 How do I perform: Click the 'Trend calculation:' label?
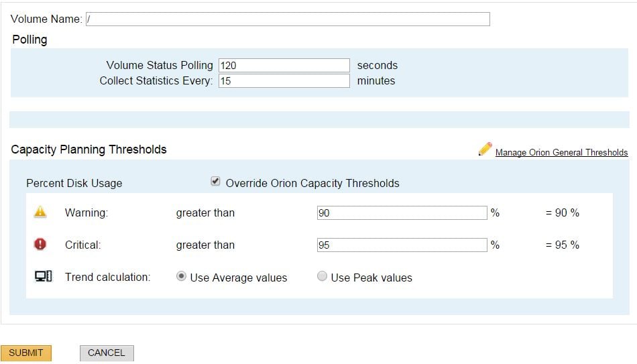(108, 277)
